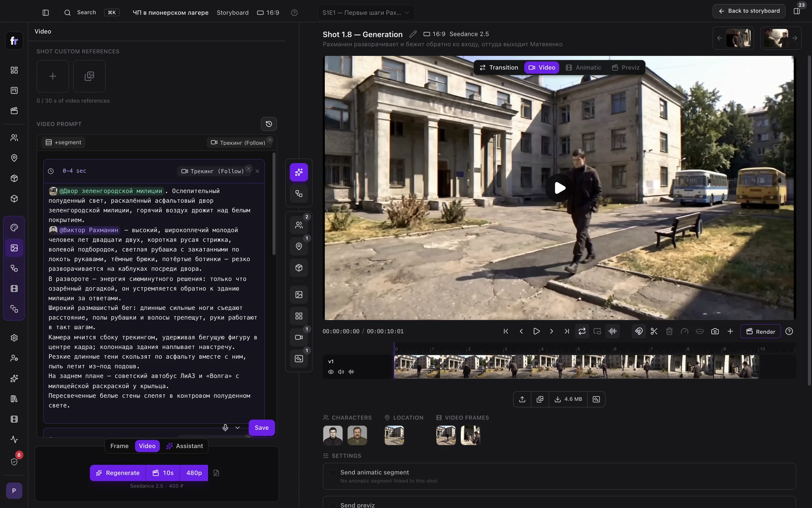Toggle the magnet snapping button
Screen dimensions: 812x508
pos(638,331)
